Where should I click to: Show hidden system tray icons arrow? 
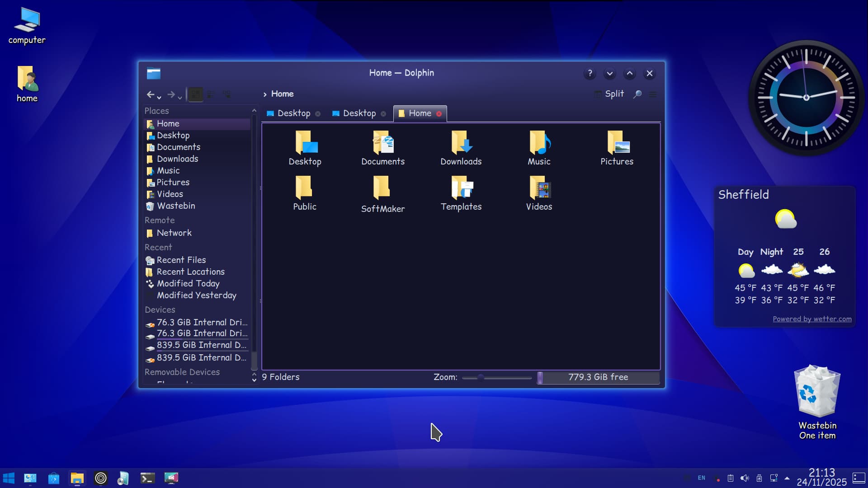tap(787, 478)
